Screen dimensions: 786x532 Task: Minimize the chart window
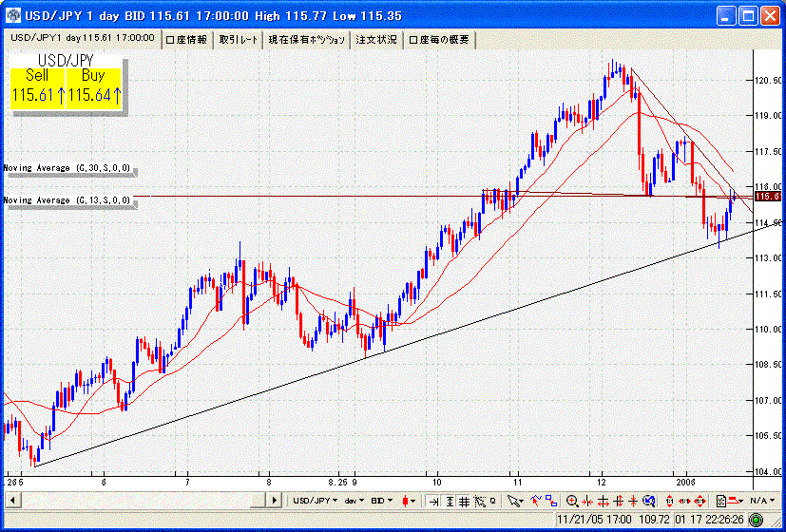[727, 15]
